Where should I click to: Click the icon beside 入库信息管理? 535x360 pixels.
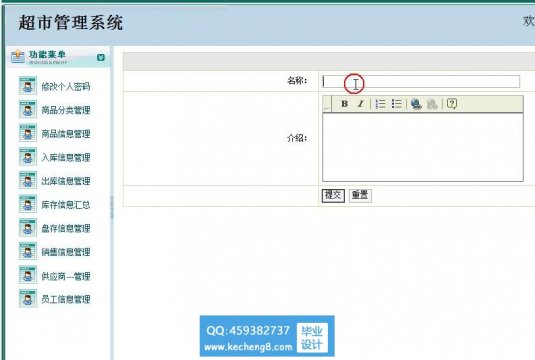tap(28, 157)
